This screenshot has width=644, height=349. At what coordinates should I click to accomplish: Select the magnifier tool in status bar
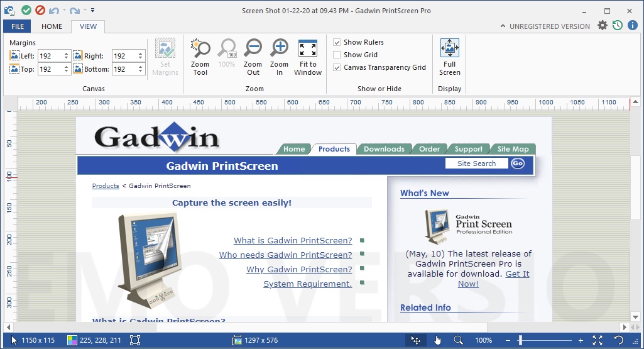458,340
